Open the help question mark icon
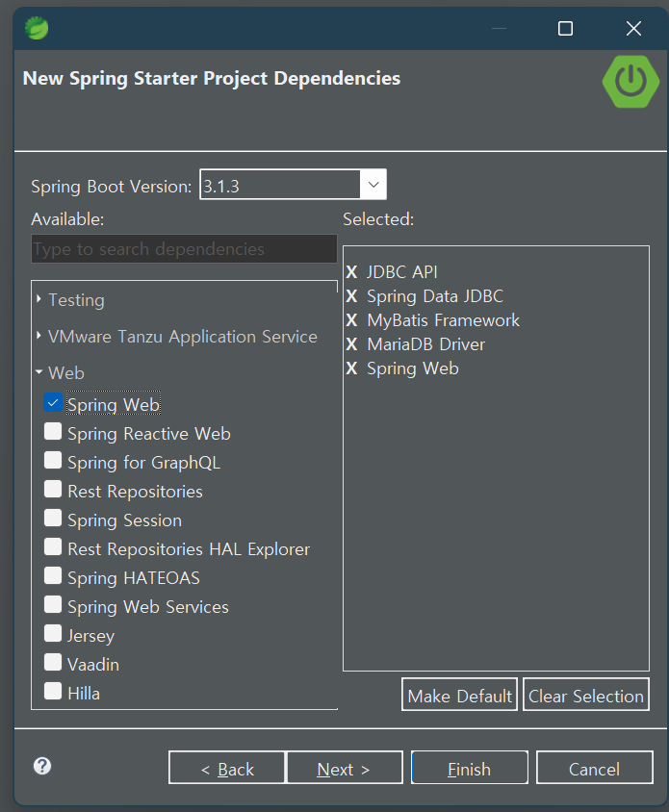This screenshot has width=669, height=812. [42, 766]
